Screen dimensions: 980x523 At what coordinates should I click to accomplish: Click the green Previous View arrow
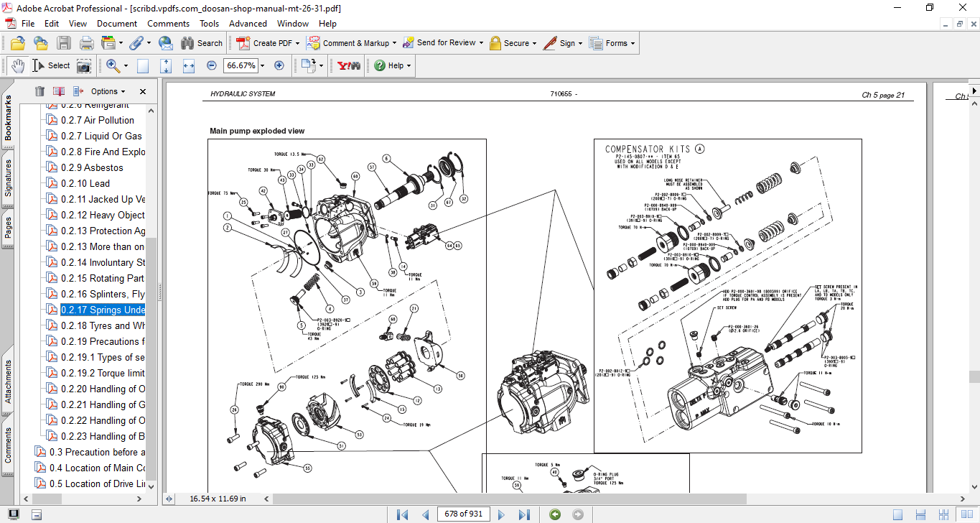[x=555, y=514]
